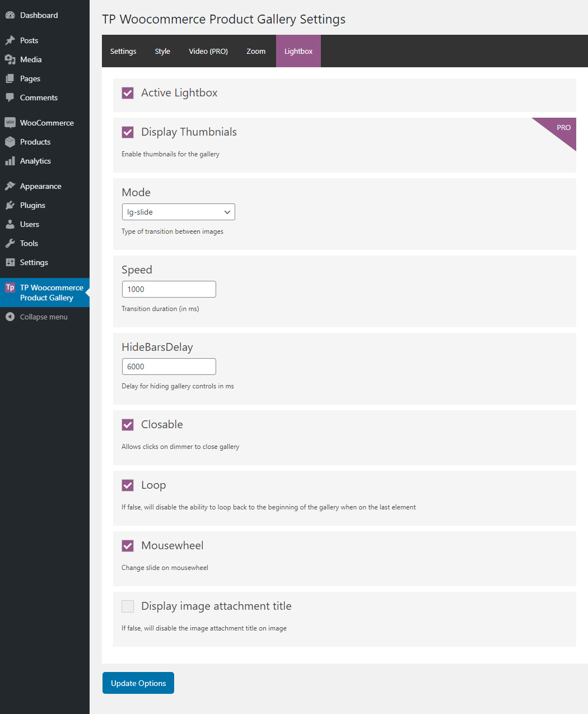Viewport: 588px width, 714px height.
Task: Go to Posts menu link
Action: point(29,40)
